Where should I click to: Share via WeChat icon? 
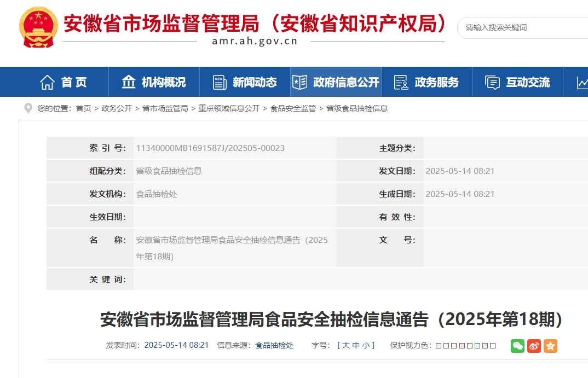517,346
